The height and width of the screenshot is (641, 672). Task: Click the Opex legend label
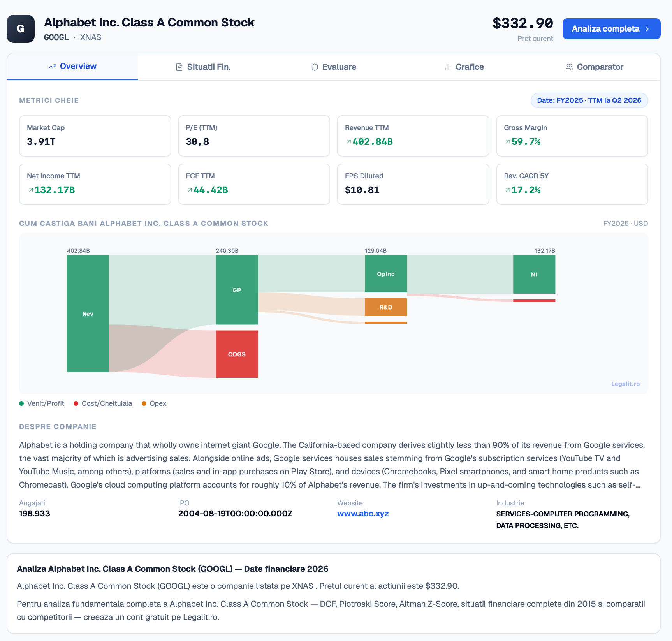click(x=158, y=403)
